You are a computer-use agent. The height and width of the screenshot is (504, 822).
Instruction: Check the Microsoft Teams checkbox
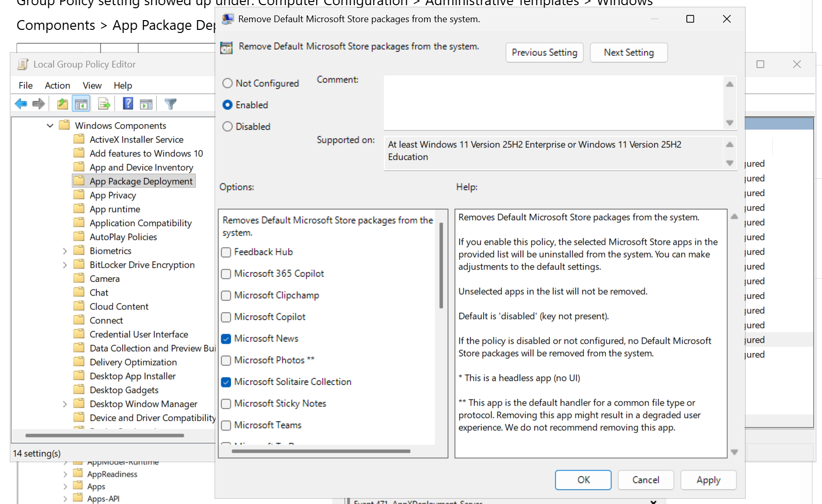[x=226, y=426]
